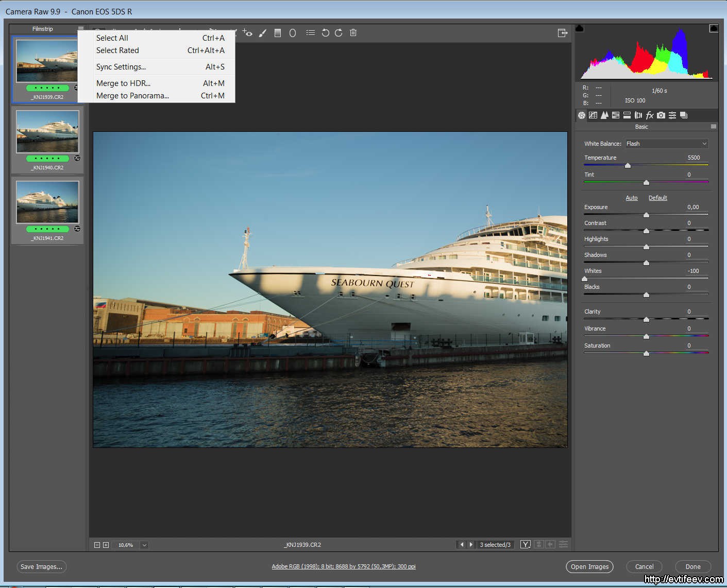
Task: Open the Basic panel tab icon
Action: (582, 115)
